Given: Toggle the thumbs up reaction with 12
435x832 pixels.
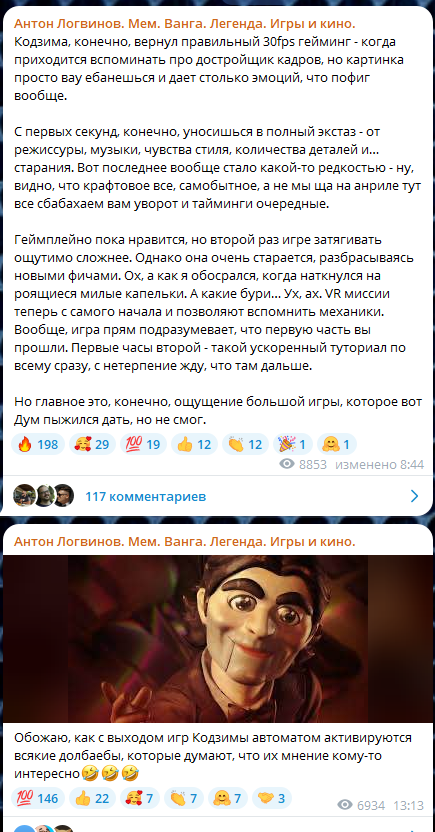Looking at the screenshot, I should coord(194,444).
